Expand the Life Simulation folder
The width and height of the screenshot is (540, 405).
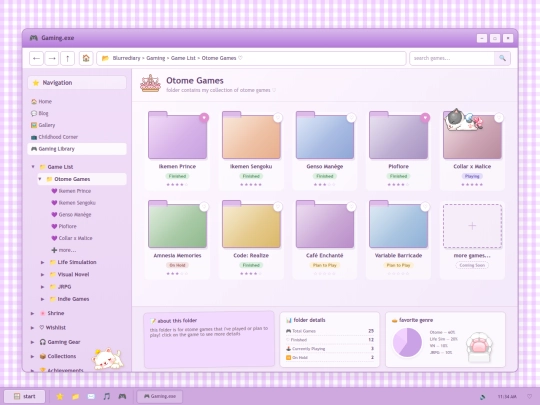[x=42, y=262]
